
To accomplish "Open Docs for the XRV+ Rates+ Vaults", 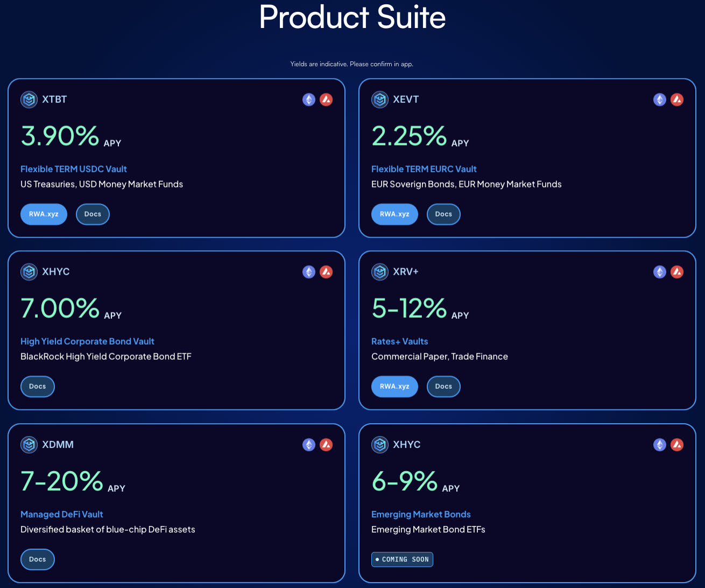I will coord(443,387).
